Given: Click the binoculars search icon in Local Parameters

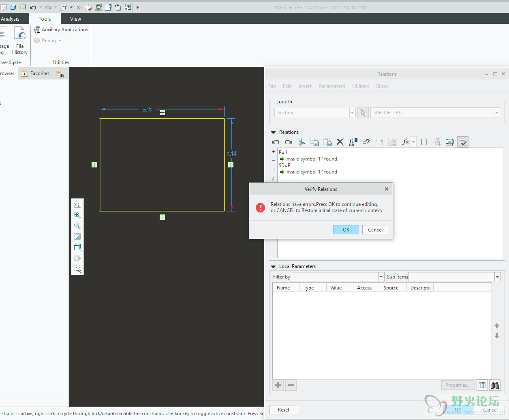Looking at the screenshot, I should coord(495,385).
